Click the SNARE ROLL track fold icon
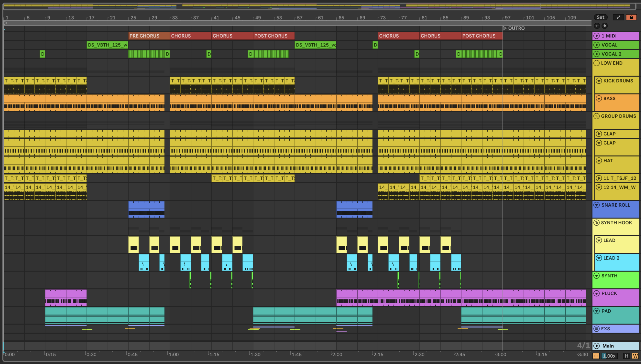This screenshot has height=364, width=641. click(596, 205)
